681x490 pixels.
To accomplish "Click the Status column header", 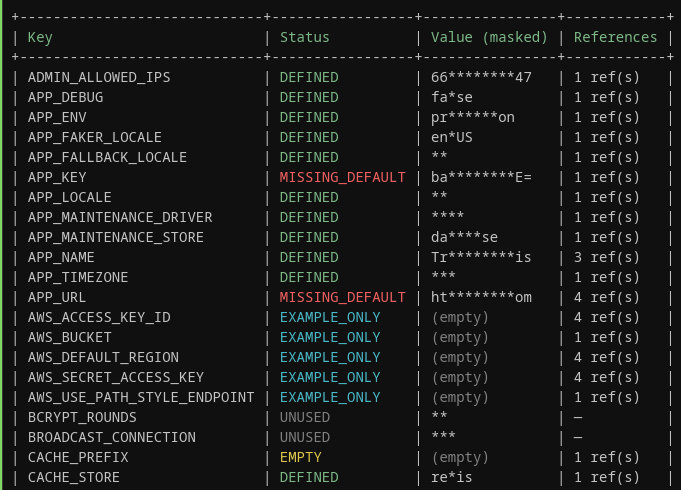I will (x=304, y=37).
